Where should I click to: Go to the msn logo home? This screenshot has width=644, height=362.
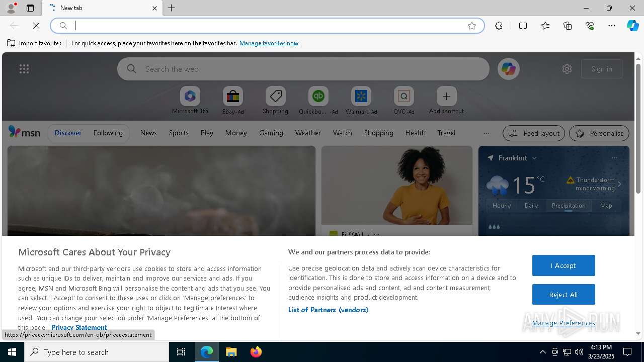(24, 132)
